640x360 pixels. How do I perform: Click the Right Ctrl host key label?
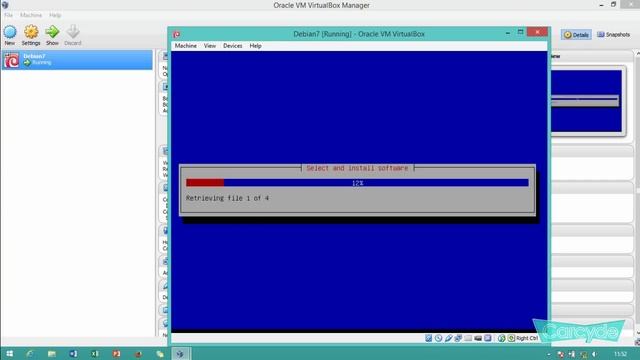click(x=527, y=338)
